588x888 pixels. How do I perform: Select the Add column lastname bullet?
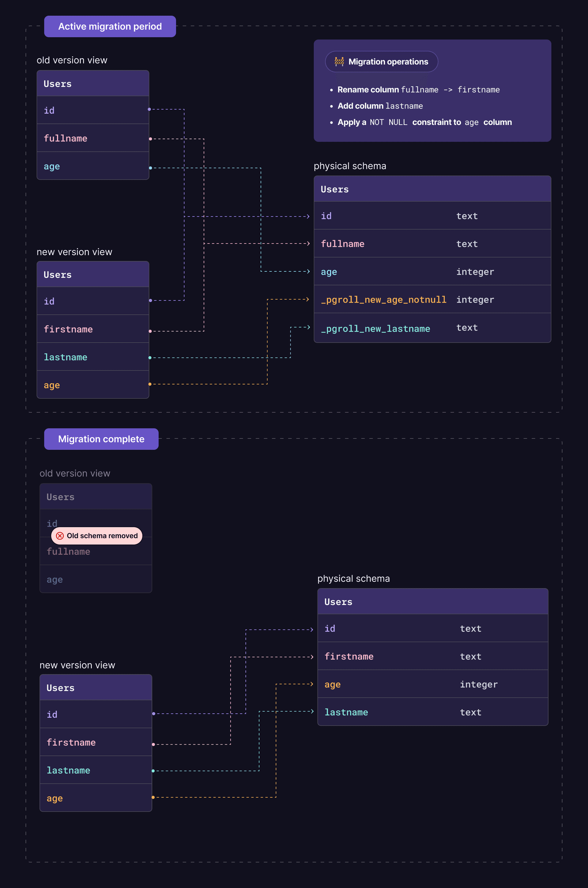(x=380, y=106)
